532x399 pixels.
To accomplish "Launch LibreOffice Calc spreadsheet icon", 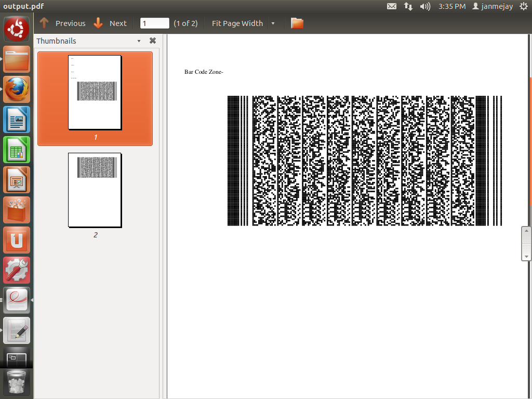I will tap(17, 149).
